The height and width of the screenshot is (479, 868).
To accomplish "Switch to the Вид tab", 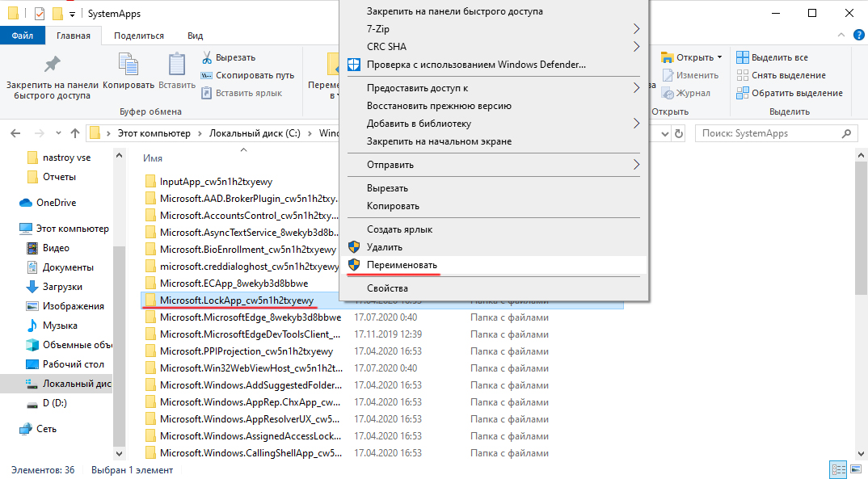I will pos(195,36).
